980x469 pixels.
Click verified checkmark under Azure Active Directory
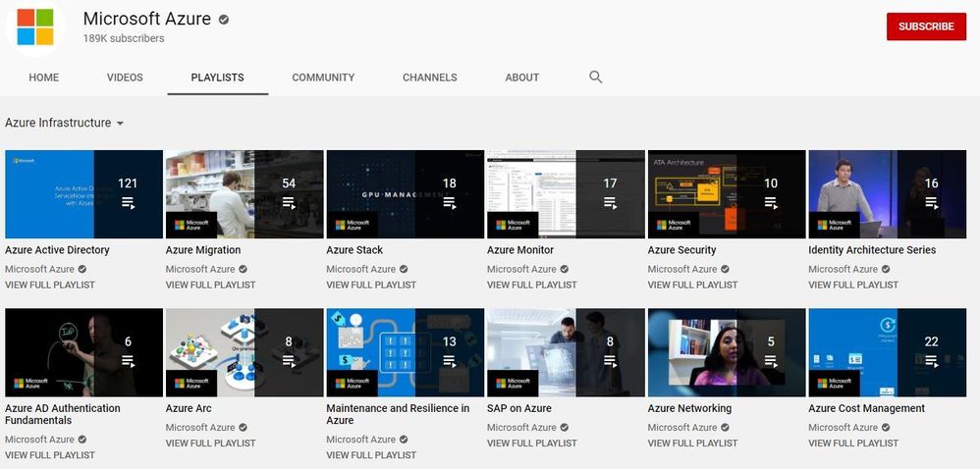[x=82, y=269]
